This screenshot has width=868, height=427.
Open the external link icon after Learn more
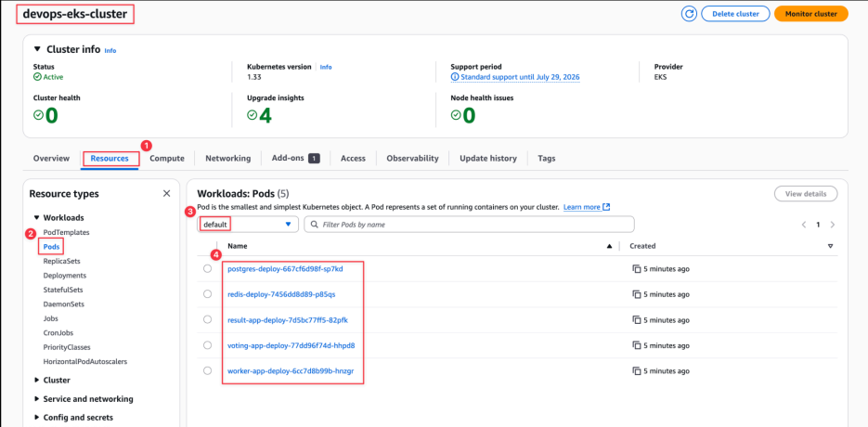tap(607, 207)
